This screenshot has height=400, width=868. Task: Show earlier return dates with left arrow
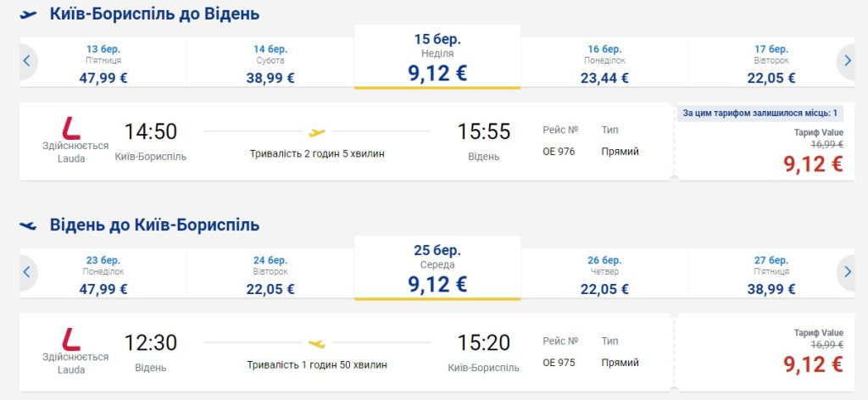tap(27, 271)
